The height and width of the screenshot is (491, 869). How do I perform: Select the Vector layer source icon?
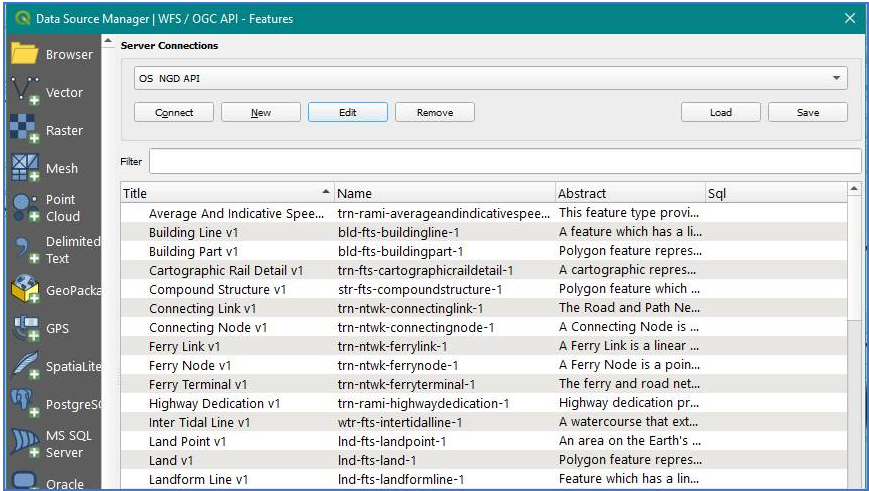tap(25, 91)
